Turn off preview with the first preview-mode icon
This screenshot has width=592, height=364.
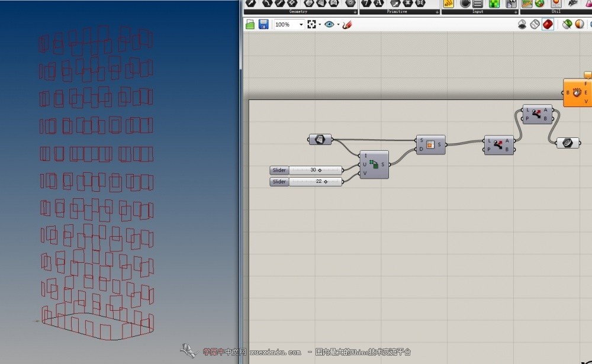[x=522, y=24]
